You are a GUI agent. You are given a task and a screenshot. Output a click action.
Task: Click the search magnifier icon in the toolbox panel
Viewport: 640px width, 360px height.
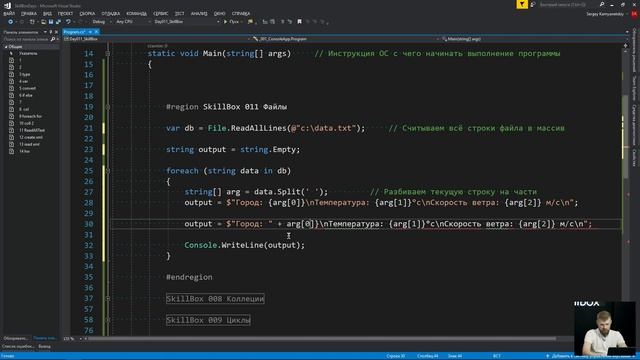coord(53,39)
